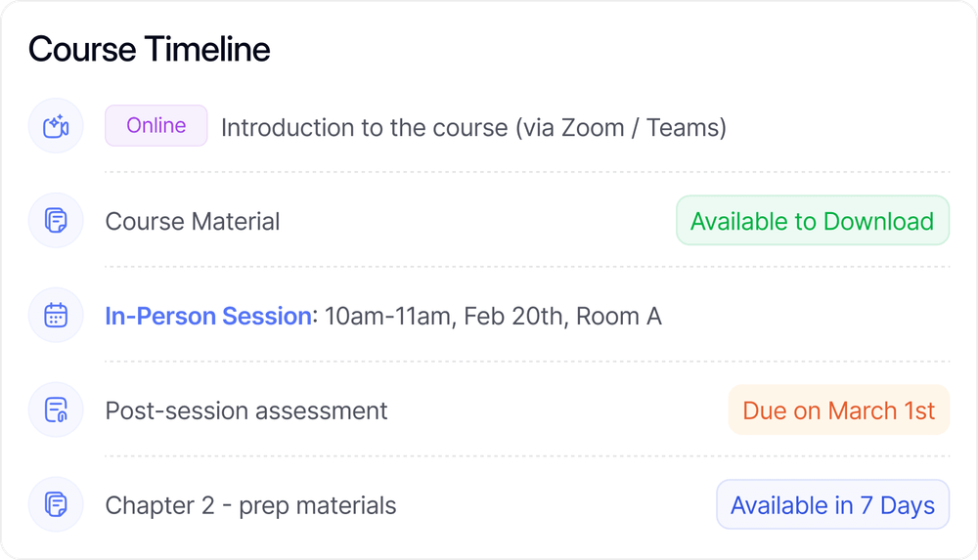The height and width of the screenshot is (560, 978).
Task: Open the In-Person Session link
Action: tap(207, 317)
